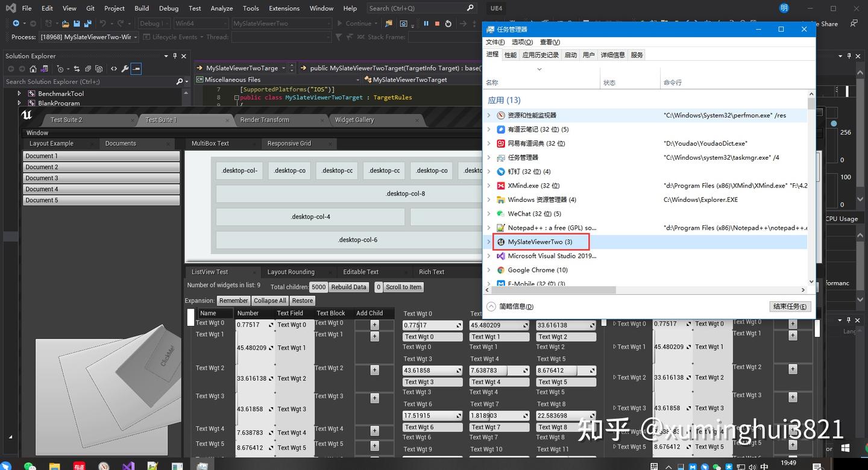868x470 pixels.
Task: Pin the Solution Explorer panel
Action: click(175, 55)
